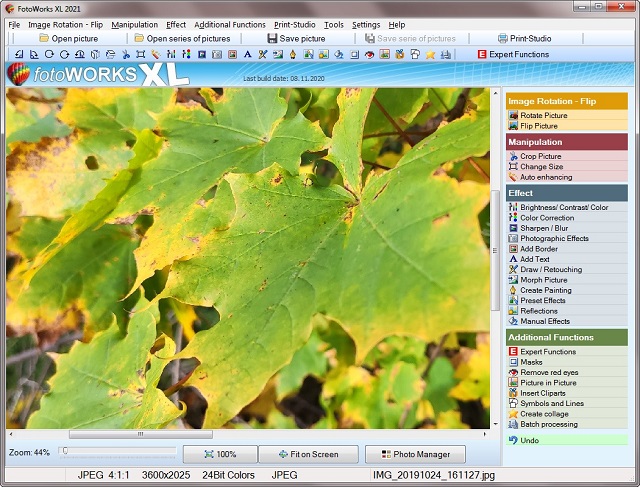
Task: Click the Add Text 'A' toolbar icon
Action: click(247, 54)
